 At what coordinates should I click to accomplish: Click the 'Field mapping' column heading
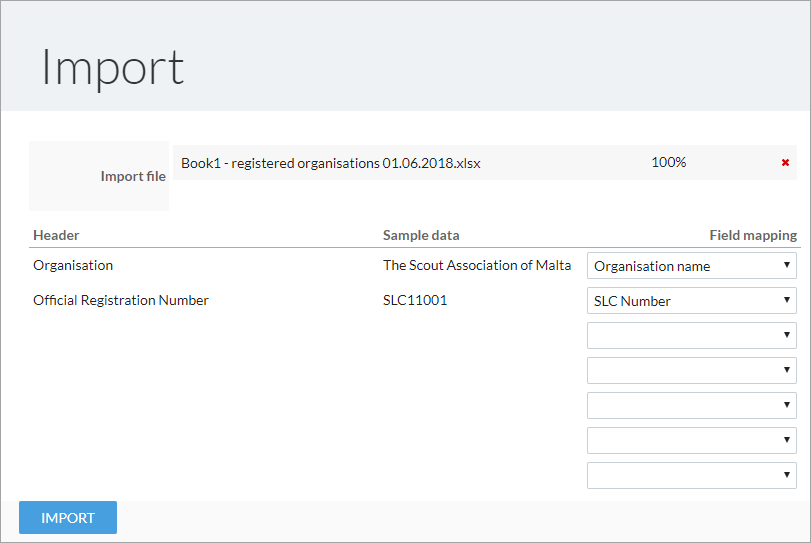pyautogui.click(x=752, y=236)
